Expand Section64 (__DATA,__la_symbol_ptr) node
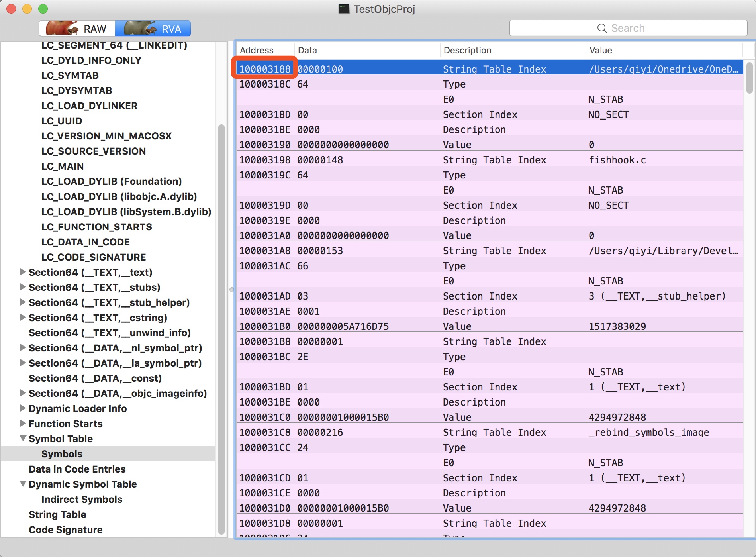The image size is (756, 557). click(23, 363)
